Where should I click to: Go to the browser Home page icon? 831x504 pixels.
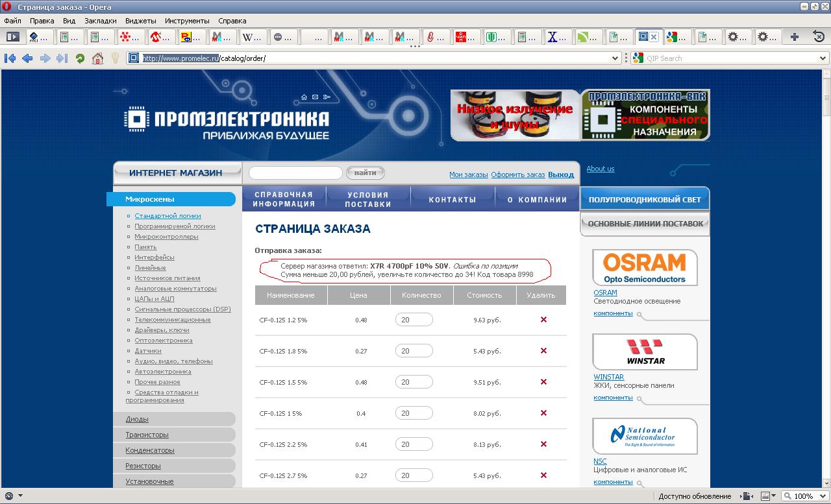pyautogui.click(x=97, y=58)
